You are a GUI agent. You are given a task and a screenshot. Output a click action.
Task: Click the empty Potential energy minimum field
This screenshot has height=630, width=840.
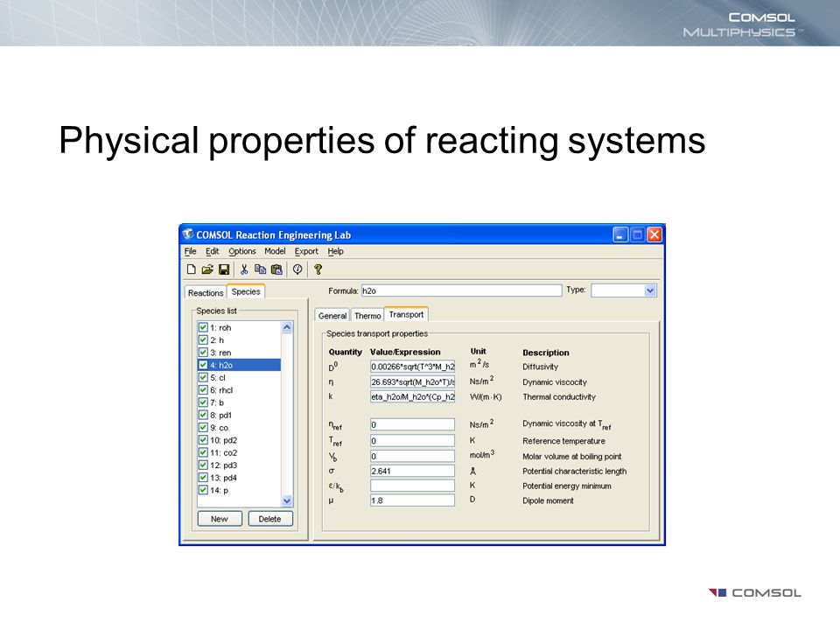[x=412, y=486]
